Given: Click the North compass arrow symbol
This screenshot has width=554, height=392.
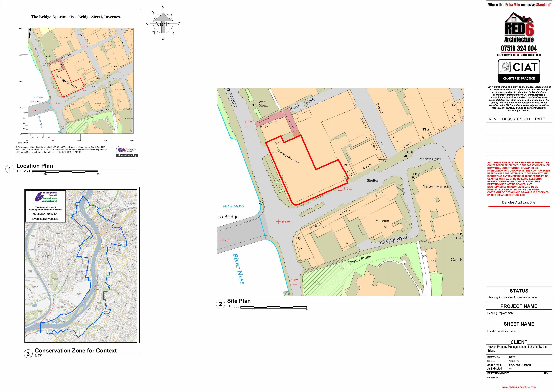Looking at the screenshot, I should [163, 23].
